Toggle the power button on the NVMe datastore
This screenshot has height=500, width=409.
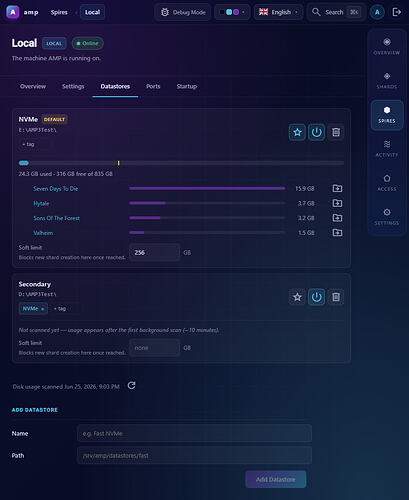pos(316,132)
